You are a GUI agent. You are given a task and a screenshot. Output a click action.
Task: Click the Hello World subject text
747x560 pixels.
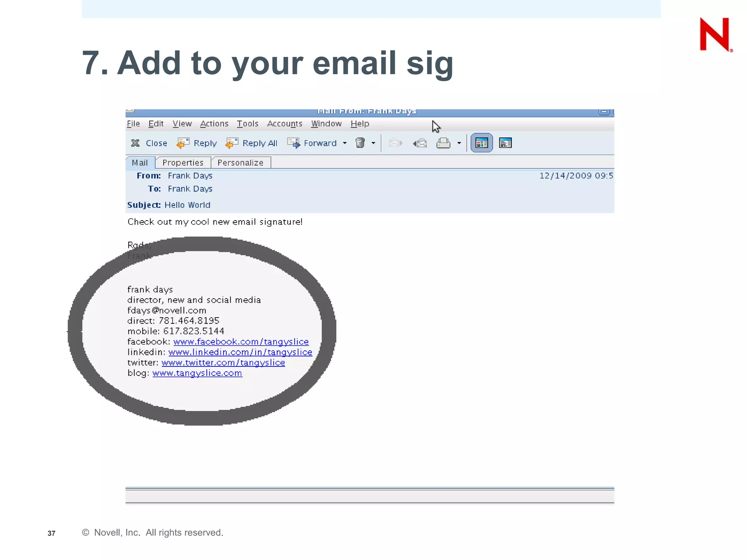click(187, 205)
